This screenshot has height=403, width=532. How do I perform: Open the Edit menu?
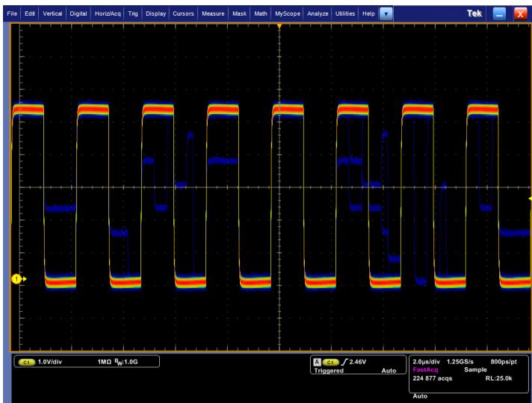point(30,13)
